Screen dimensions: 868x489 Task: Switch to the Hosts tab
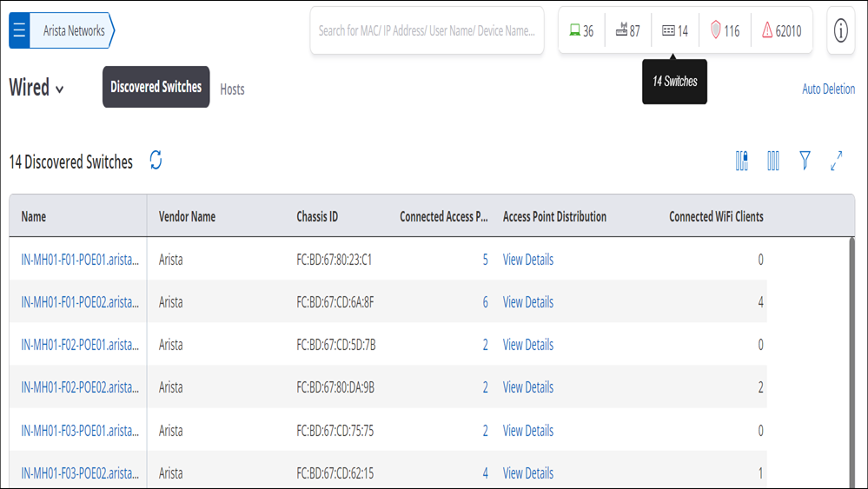click(232, 89)
